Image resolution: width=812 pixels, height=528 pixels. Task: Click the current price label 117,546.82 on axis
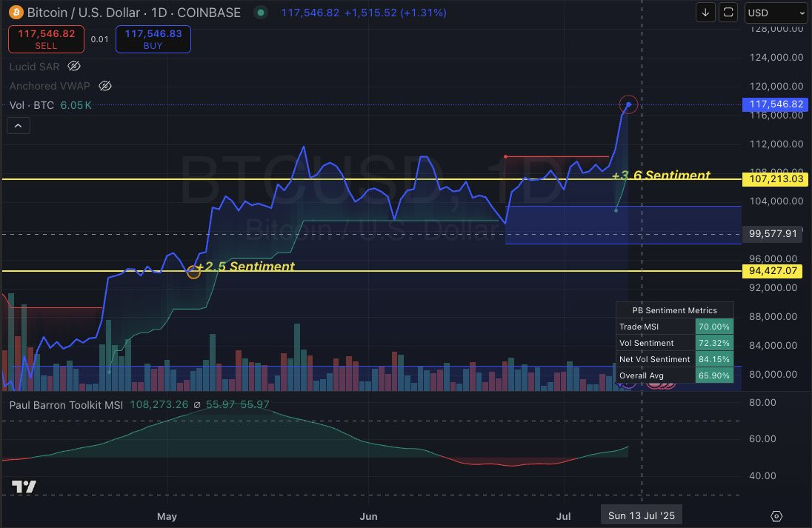pyautogui.click(x=775, y=104)
